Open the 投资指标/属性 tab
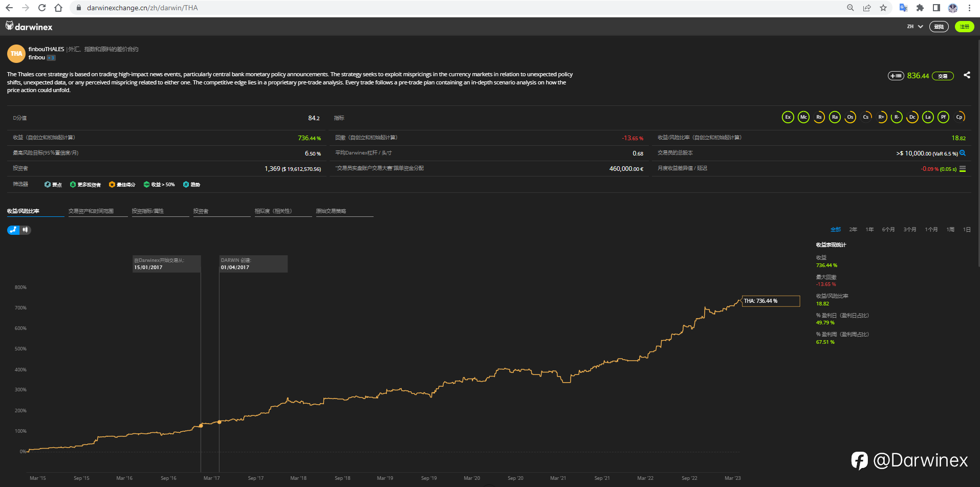This screenshot has height=487, width=980. (160, 211)
